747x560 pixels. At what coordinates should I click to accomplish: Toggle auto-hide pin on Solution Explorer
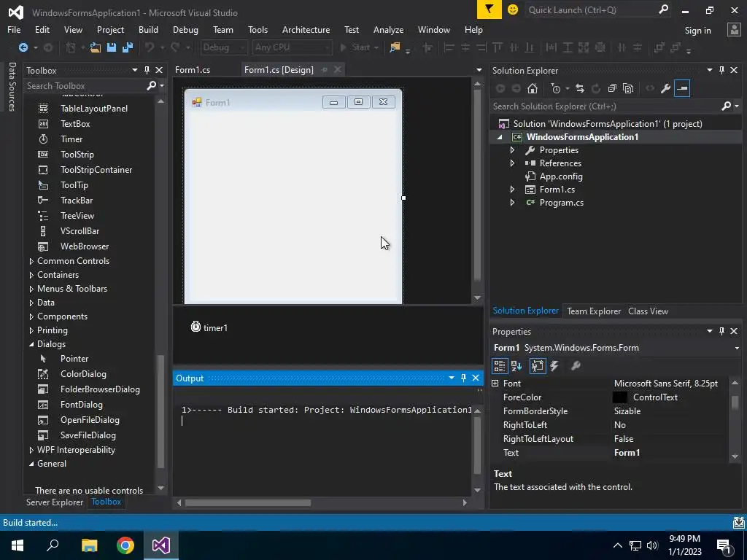point(721,70)
